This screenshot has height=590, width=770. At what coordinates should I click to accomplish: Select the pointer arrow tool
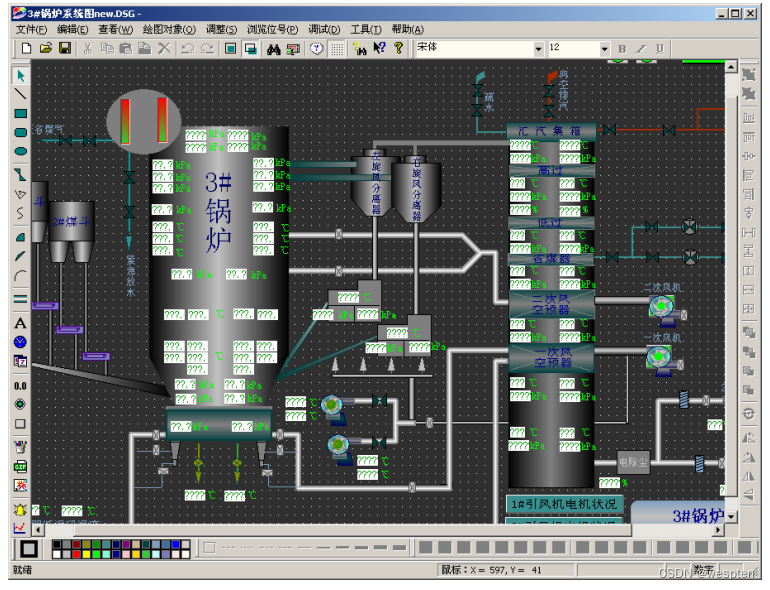(20, 76)
